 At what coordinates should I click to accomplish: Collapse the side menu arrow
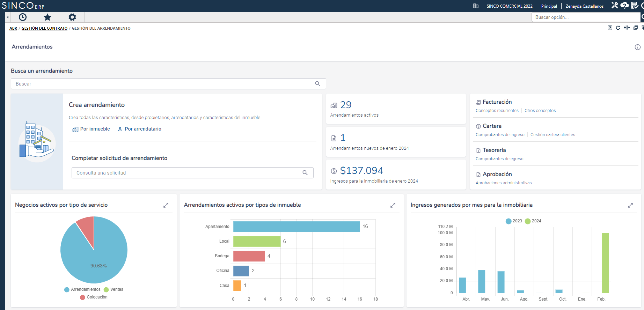pyautogui.click(x=8, y=17)
